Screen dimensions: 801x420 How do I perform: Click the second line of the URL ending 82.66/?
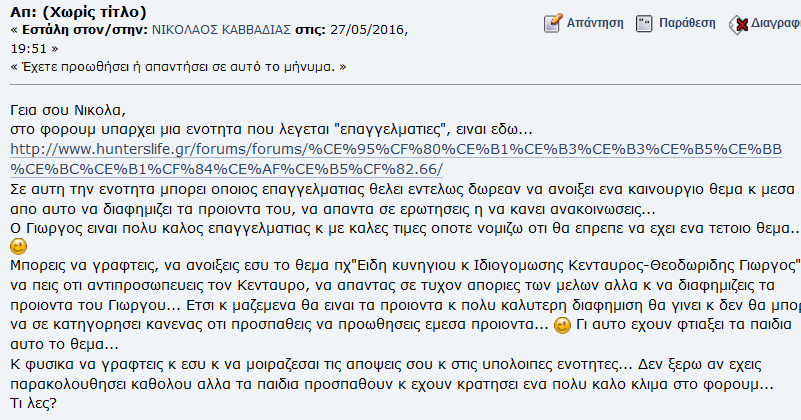pyautogui.click(x=226, y=169)
